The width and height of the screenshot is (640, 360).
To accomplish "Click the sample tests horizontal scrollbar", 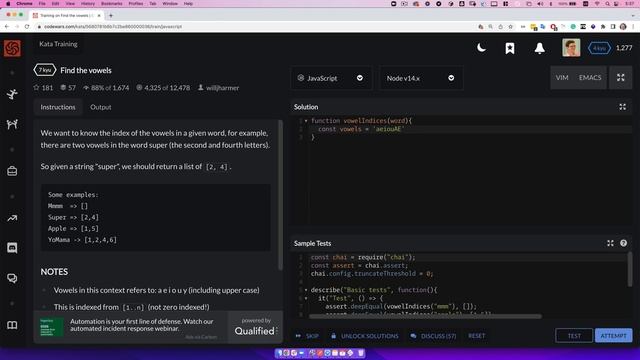I will pos(425,316).
